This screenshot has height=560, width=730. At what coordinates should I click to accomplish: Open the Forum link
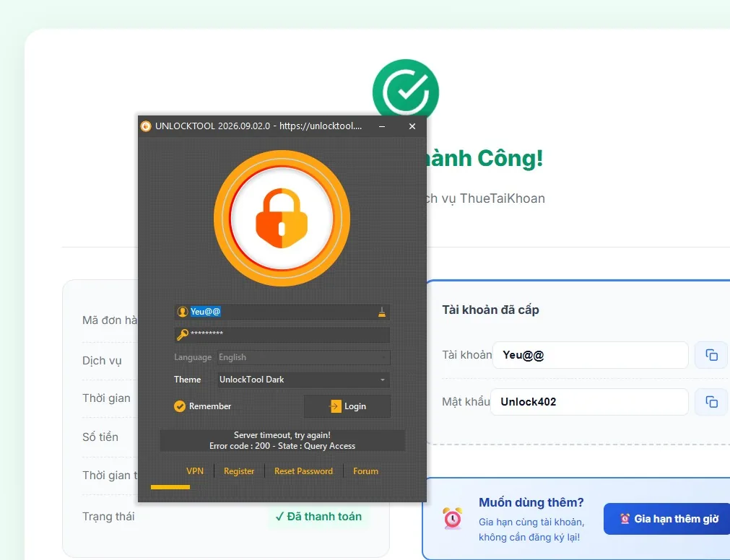[365, 471]
